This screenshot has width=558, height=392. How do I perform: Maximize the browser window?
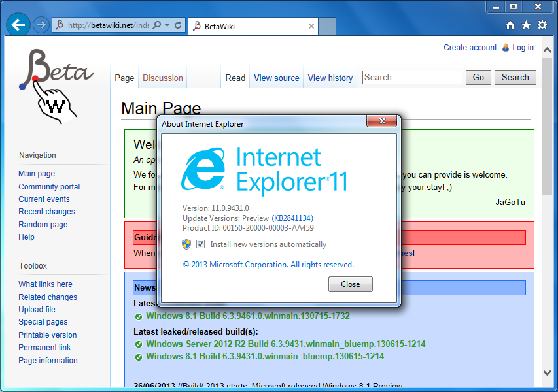tap(514, 7)
